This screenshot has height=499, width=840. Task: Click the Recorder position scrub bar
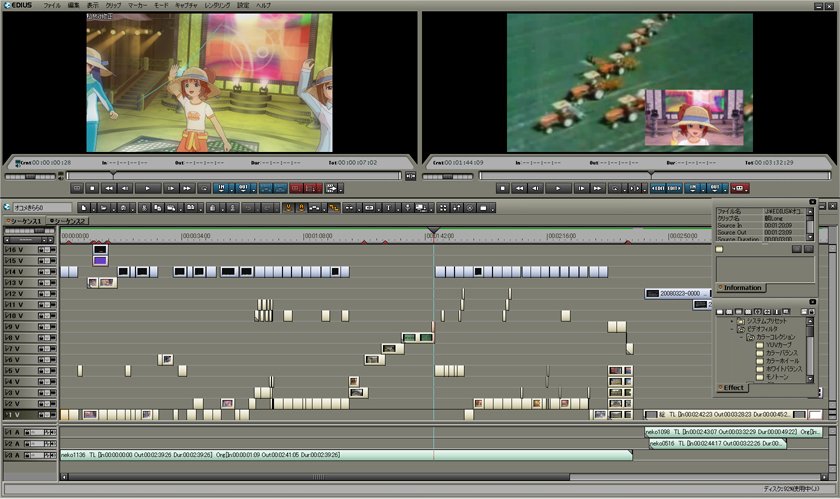[x=655, y=176]
